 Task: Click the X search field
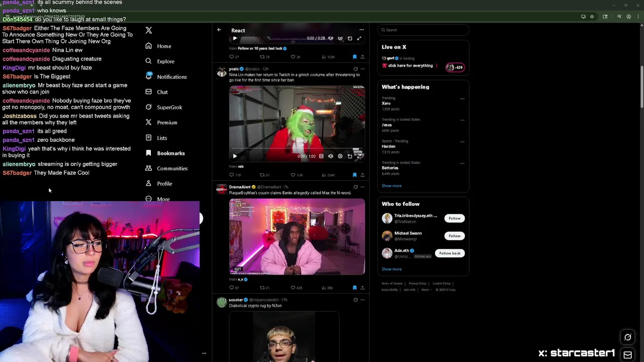pyautogui.click(x=424, y=30)
